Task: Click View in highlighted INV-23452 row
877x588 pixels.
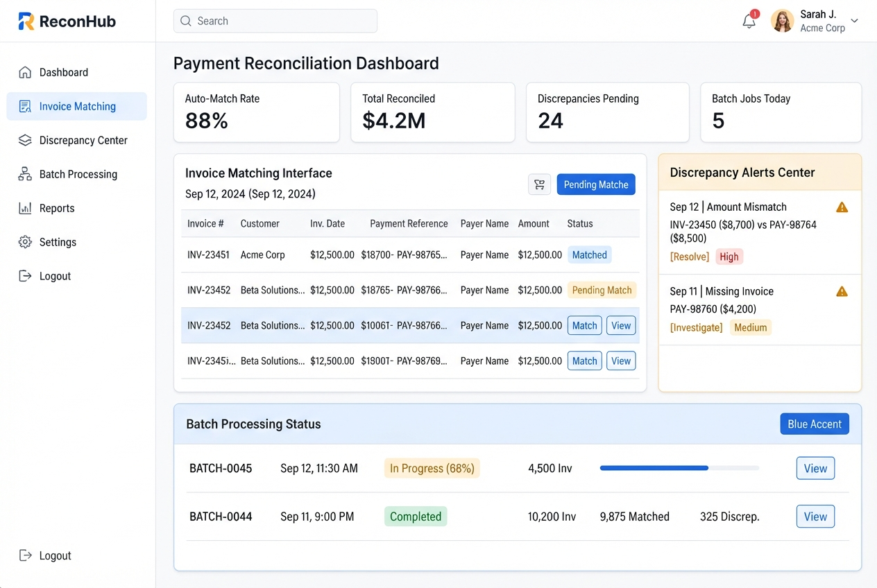Action: [x=621, y=326]
